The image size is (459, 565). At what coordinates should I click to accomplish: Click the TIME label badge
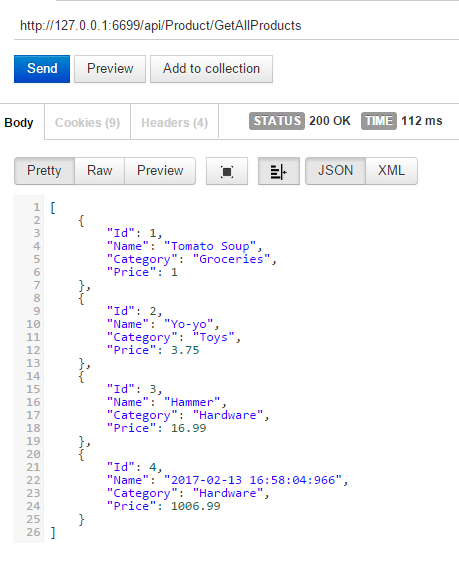pyautogui.click(x=379, y=121)
